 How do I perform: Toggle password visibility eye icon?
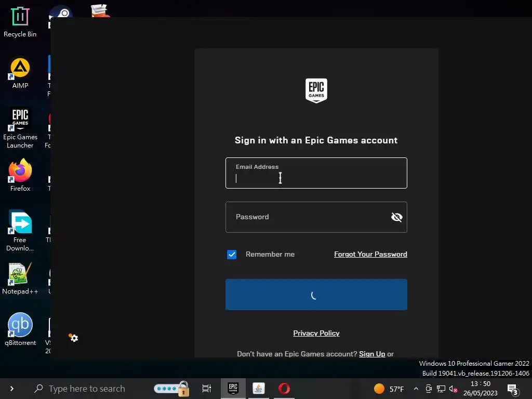click(x=396, y=217)
